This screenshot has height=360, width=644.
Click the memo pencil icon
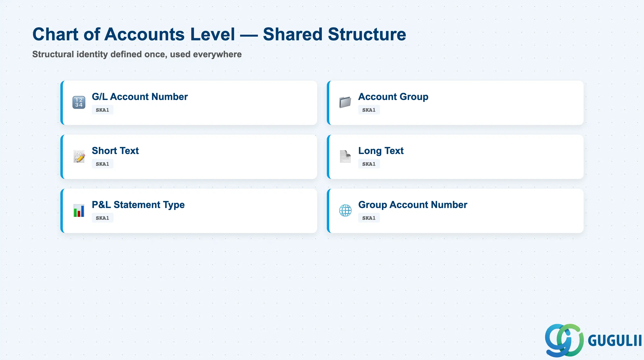pos(79,156)
